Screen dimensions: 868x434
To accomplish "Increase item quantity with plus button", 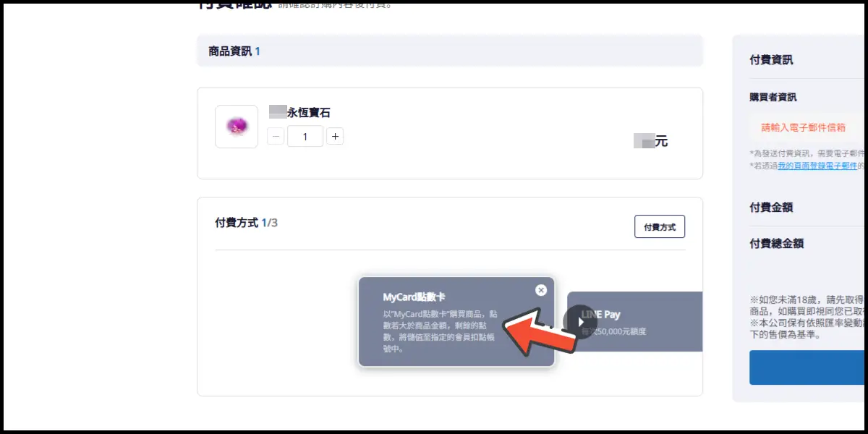I will coord(334,136).
